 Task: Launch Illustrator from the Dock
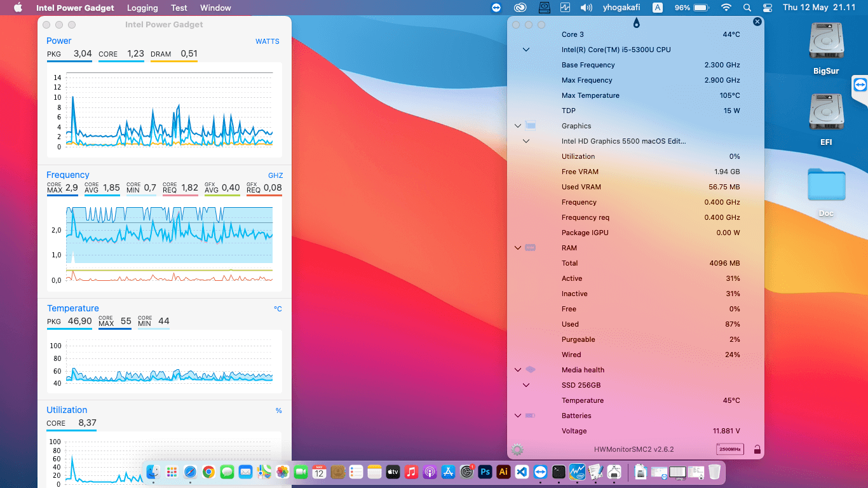pyautogui.click(x=503, y=471)
